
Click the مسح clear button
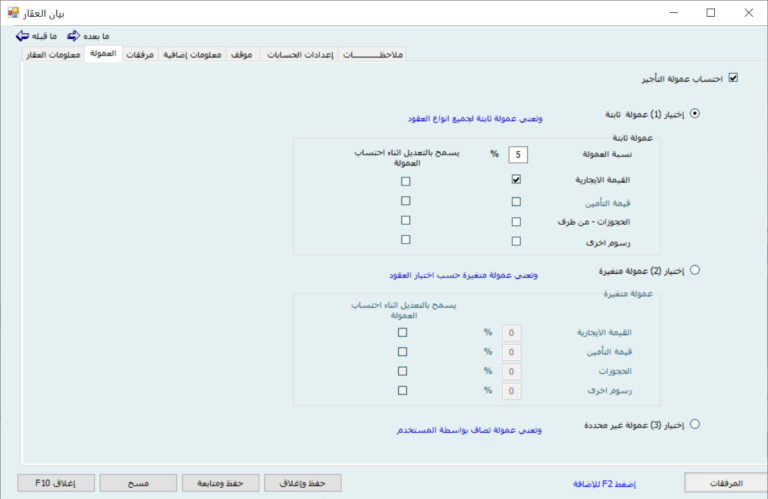point(138,483)
